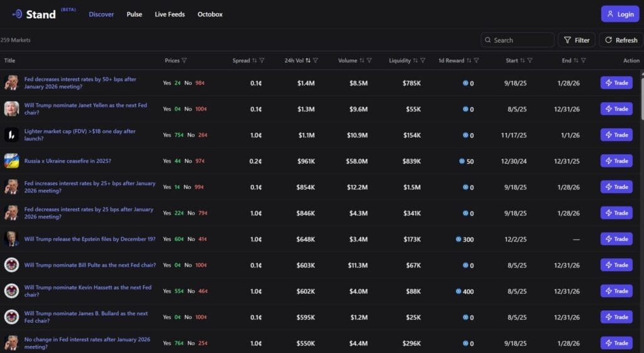Switch to the Pulse tab
This screenshot has height=353, width=644.
click(x=135, y=14)
